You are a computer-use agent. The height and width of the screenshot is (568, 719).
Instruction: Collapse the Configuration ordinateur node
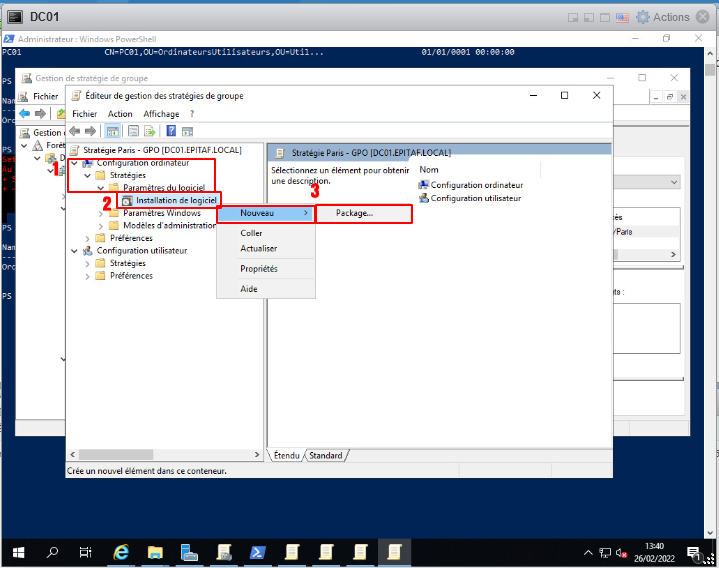[x=74, y=163]
